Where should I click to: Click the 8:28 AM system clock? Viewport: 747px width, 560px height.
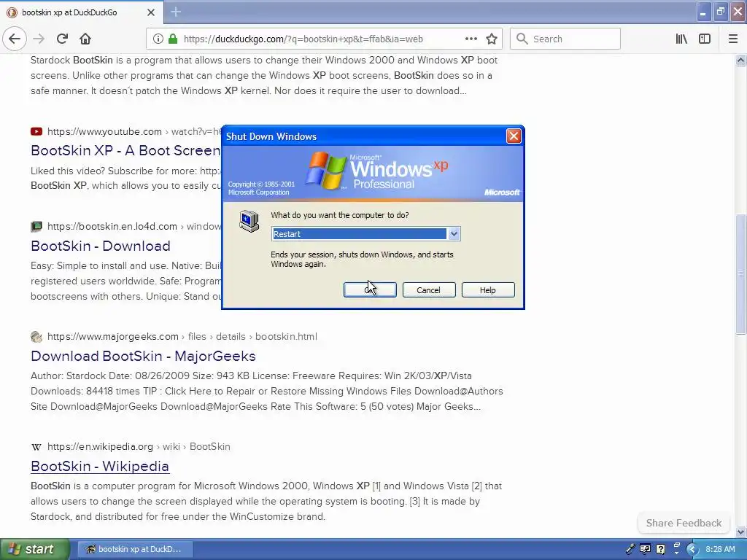point(720,549)
